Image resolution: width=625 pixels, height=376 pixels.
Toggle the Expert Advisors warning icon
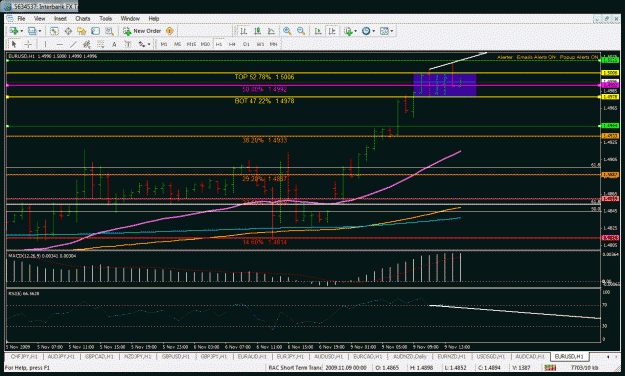(169, 31)
